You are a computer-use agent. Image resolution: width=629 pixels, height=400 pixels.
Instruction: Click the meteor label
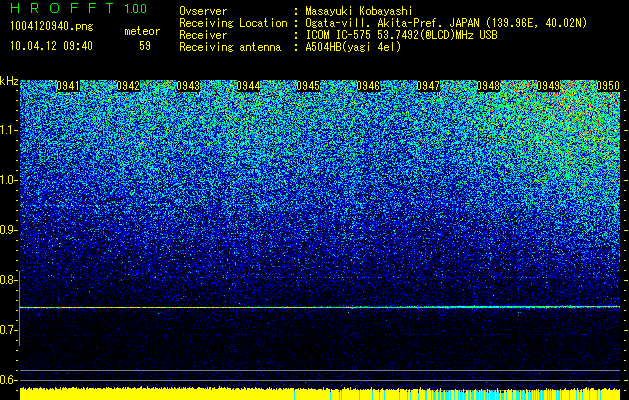pyautogui.click(x=142, y=31)
